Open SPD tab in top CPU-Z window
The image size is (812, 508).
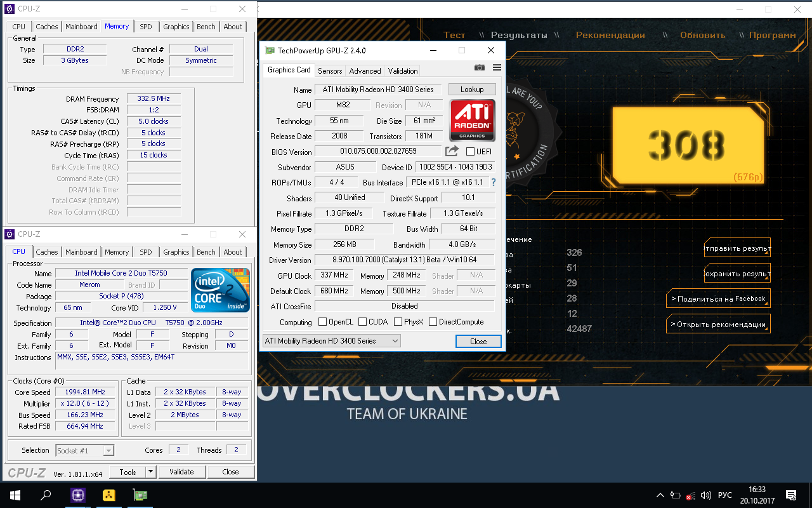pos(146,27)
